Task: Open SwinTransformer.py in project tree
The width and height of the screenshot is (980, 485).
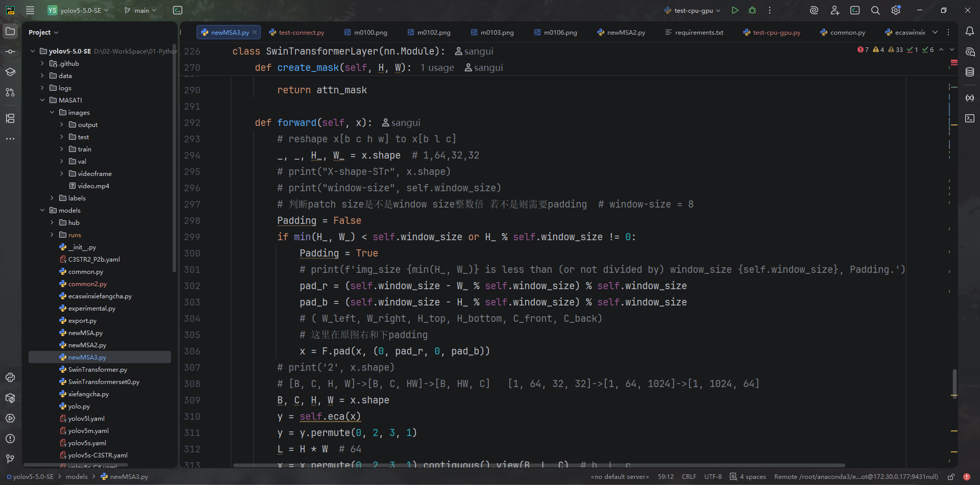Action: (x=97, y=370)
